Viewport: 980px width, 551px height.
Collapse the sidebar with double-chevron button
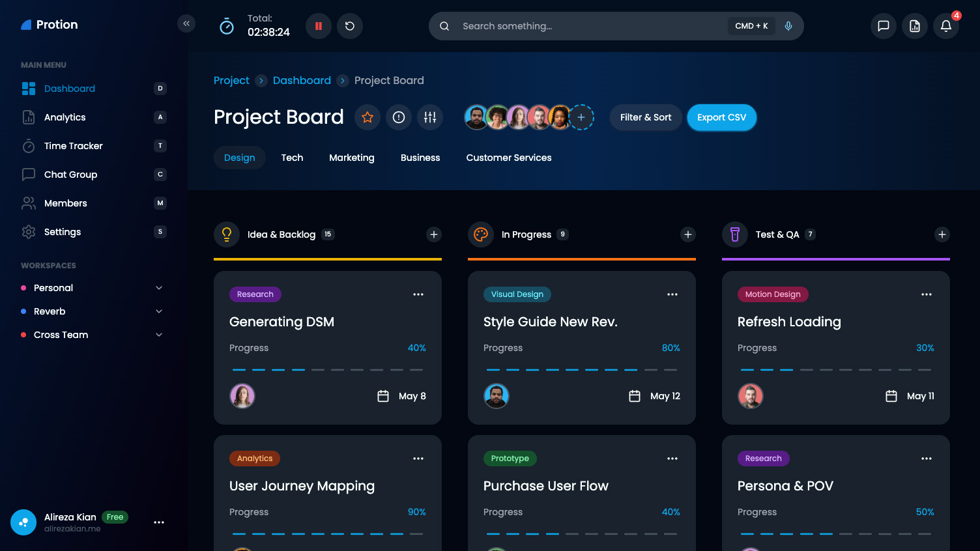click(x=186, y=23)
